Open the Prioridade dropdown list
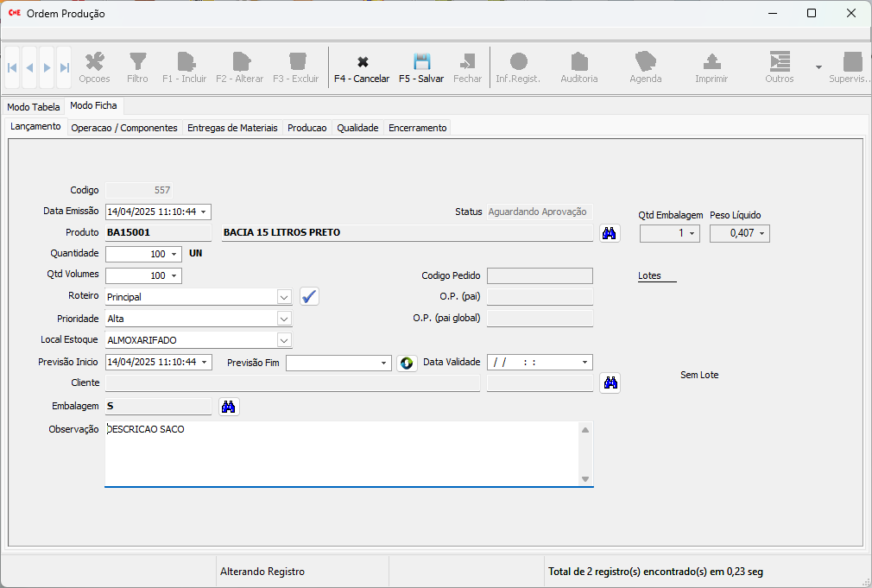This screenshot has height=588, width=872. 284,319
